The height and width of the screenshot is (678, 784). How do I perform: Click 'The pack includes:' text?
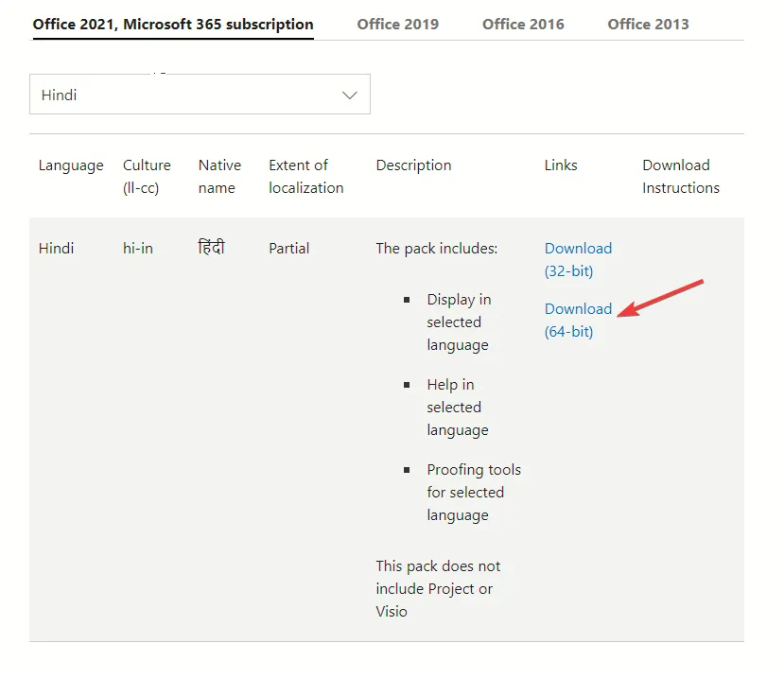[x=437, y=249]
